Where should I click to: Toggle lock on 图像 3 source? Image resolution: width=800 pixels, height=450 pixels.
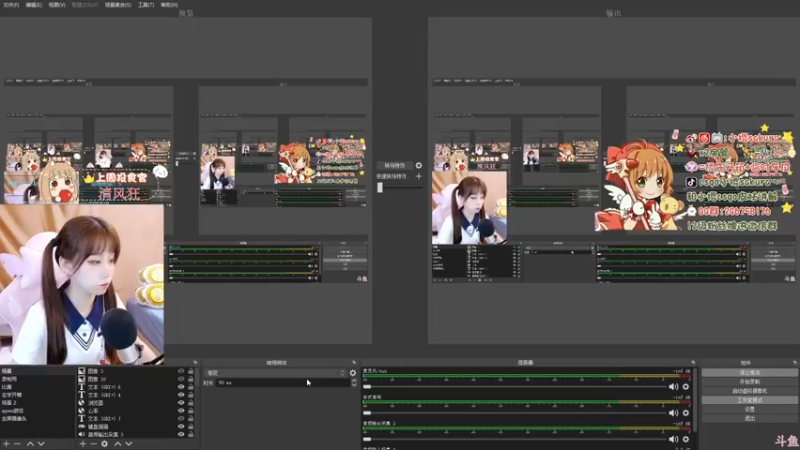(x=191, y=371)
